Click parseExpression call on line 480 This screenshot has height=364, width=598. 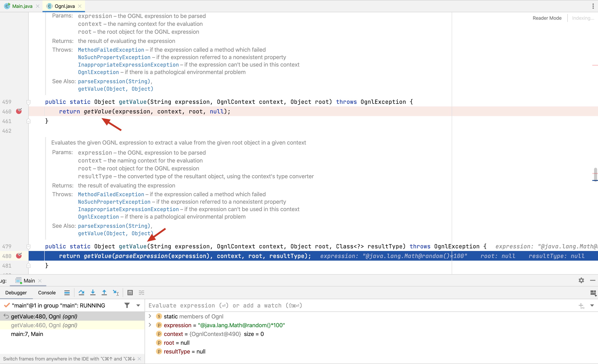coord(141,256)
